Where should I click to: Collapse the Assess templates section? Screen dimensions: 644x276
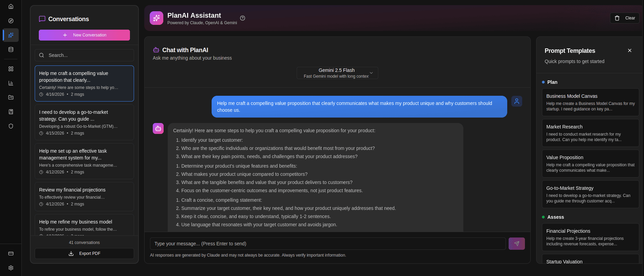click(x=556, y=217)
